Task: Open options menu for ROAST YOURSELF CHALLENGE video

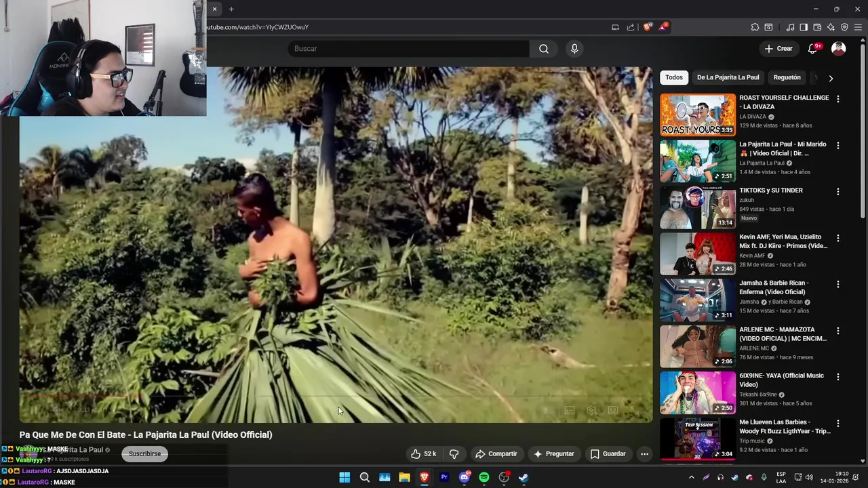Action: [838, 99]
